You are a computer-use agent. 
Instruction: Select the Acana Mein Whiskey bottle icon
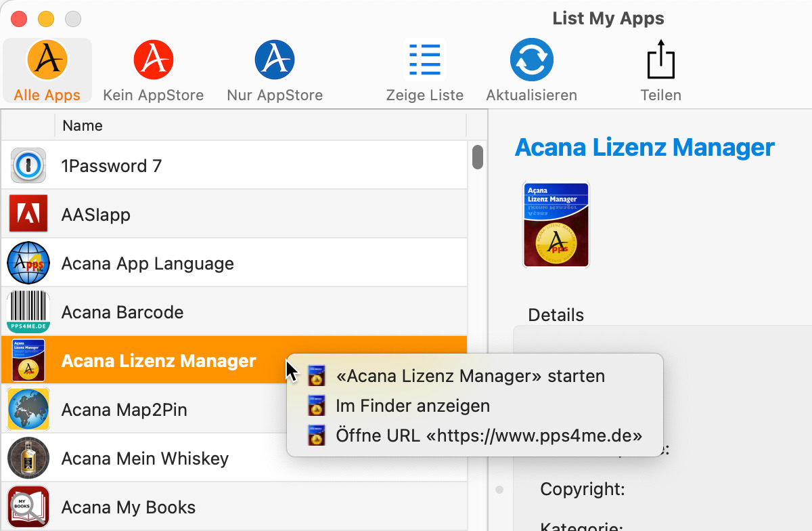[x=28, y=458]
